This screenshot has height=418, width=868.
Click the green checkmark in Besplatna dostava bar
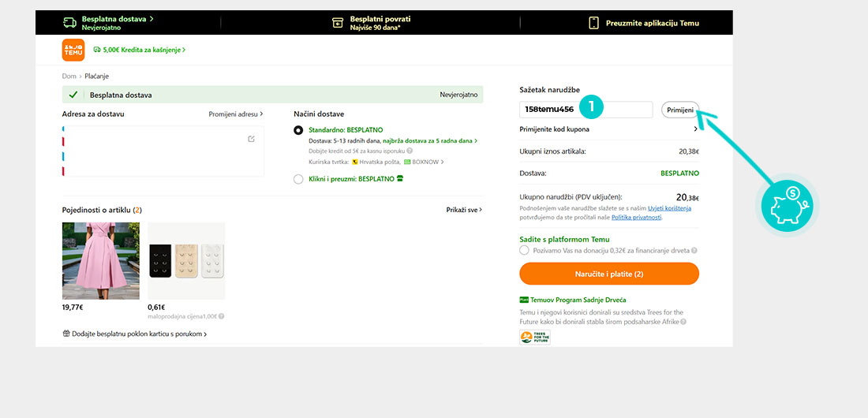73,95
